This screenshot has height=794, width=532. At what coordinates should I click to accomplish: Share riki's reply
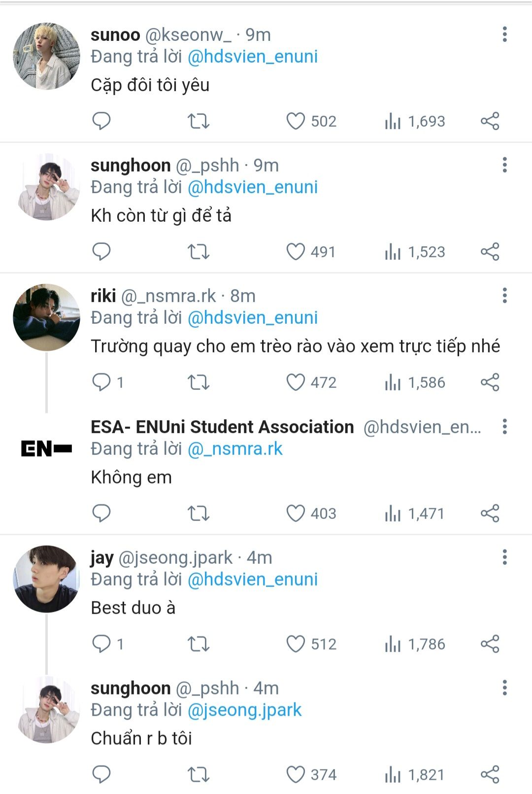[x=490, y=382]
